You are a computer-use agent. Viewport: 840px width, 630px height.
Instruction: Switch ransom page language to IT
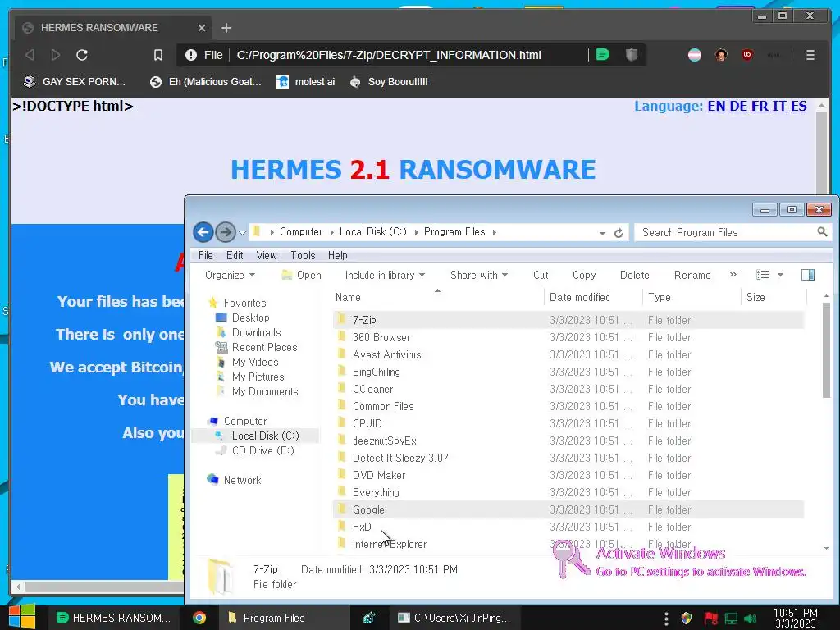tap(779, 106)
